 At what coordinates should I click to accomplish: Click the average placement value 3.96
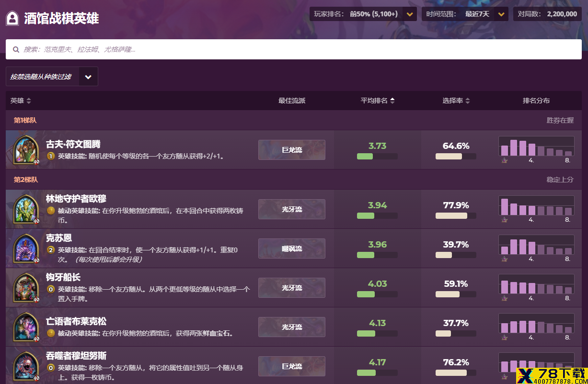(x=377, y=244)
